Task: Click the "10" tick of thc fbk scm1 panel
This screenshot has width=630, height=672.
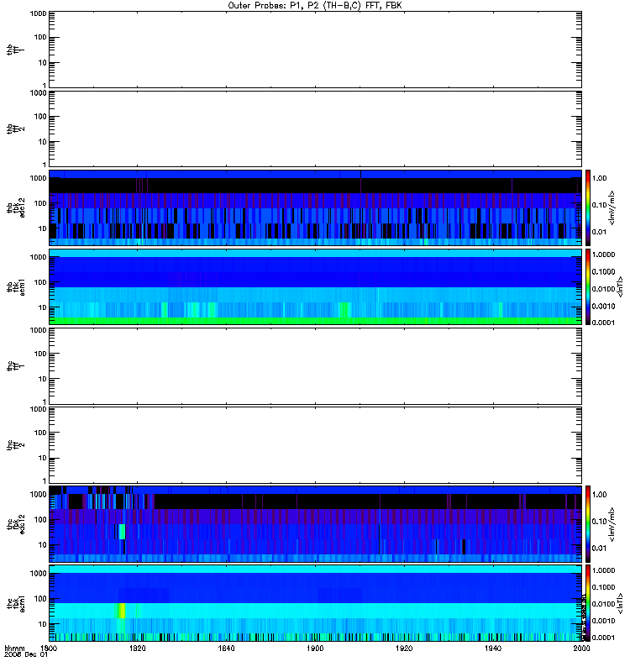Action: pyautogui.click(x=42, y=624)
